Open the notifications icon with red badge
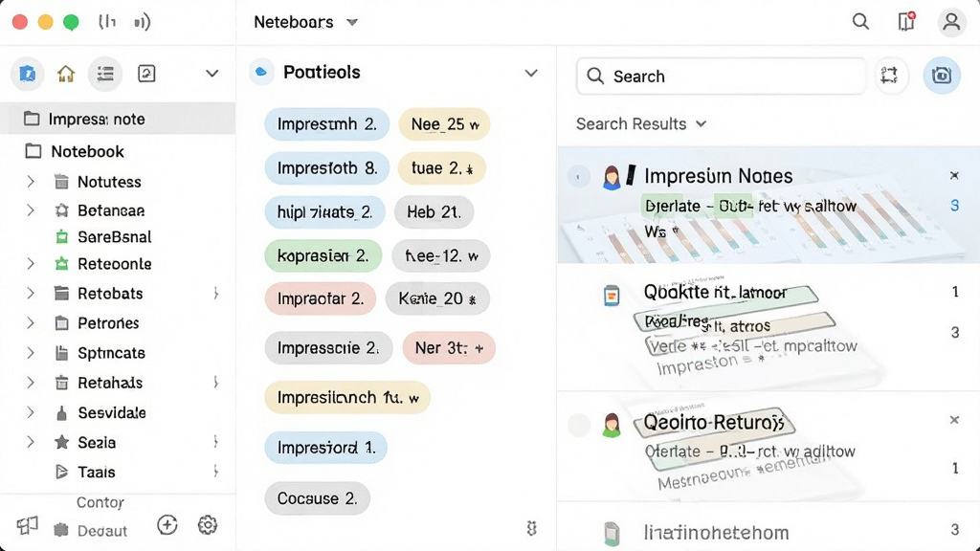 (x=906, y=21)
